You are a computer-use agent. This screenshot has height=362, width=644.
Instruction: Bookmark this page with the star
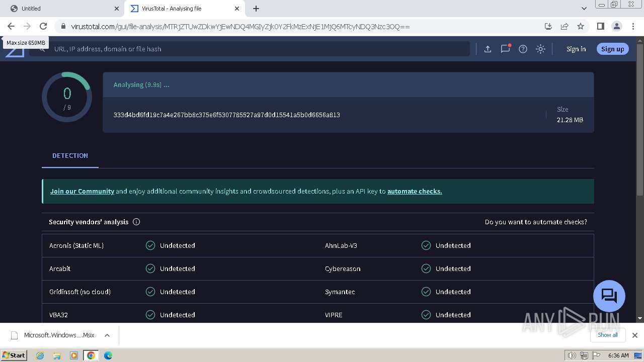tap(581, 26)
